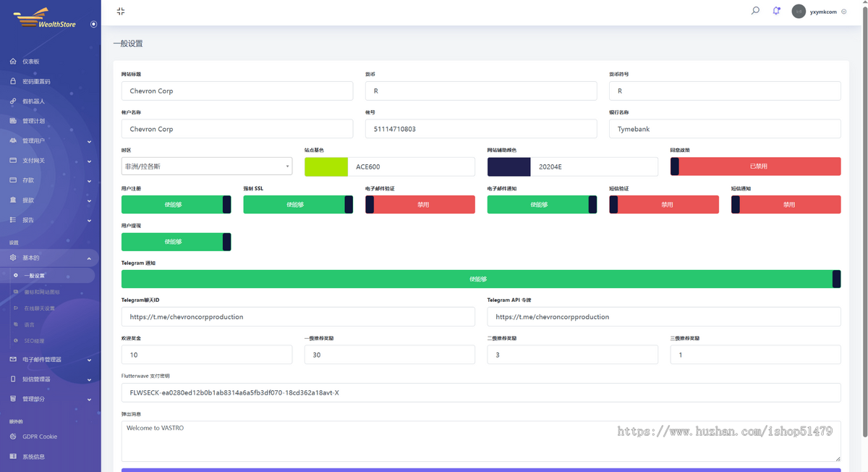
Task: Toggle the 用户提现 switch
Action: [x=176, y=242]
